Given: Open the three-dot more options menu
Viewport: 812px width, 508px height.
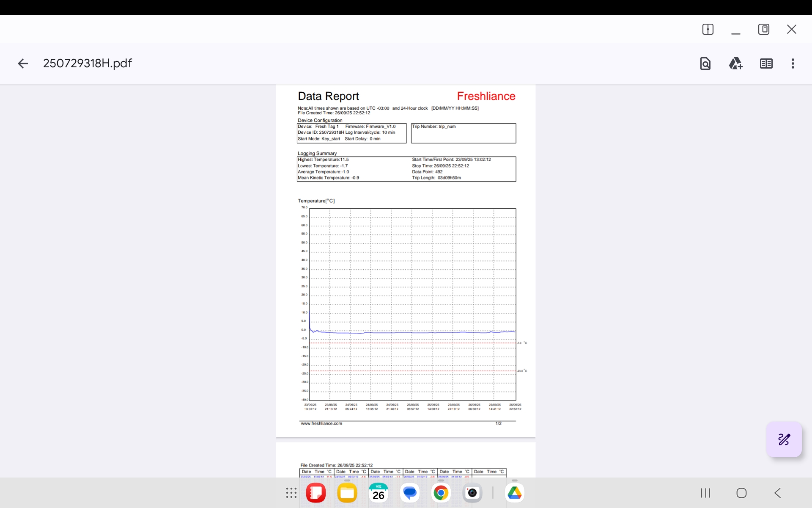Looking at the screenshot, I should 793,63.
